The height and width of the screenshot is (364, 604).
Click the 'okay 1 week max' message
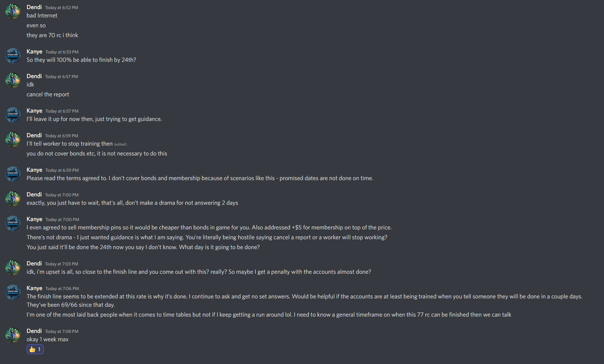[x=47, y=339]
